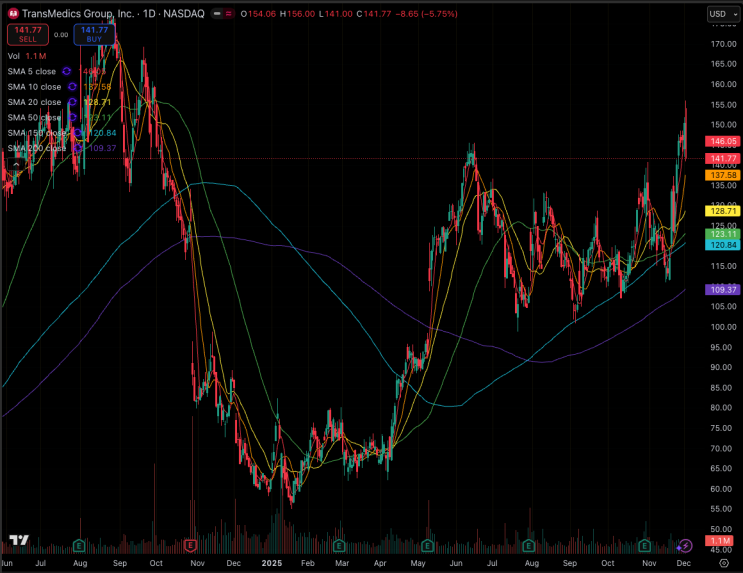Open the earnings marker above the Mar label

(338, 546)
